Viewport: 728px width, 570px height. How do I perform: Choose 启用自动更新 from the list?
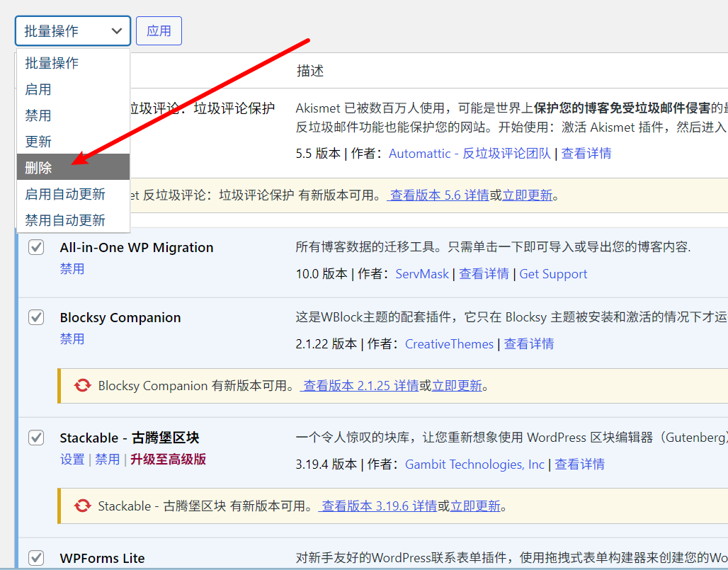pyautogui.click(x=73, y=194)
